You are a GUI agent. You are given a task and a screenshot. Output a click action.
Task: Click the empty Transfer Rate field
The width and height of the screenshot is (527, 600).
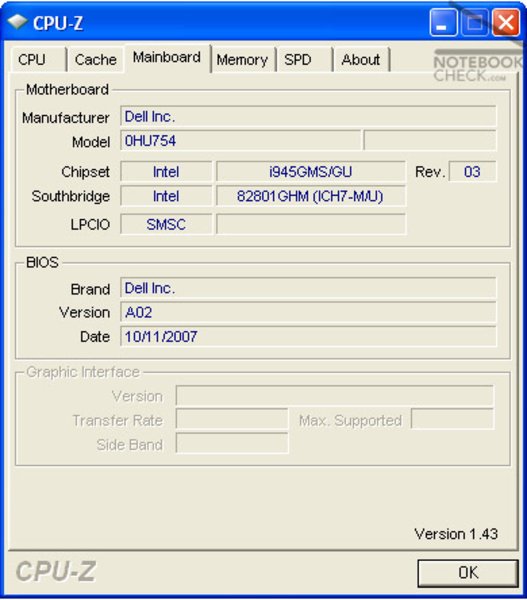(232, 419)
